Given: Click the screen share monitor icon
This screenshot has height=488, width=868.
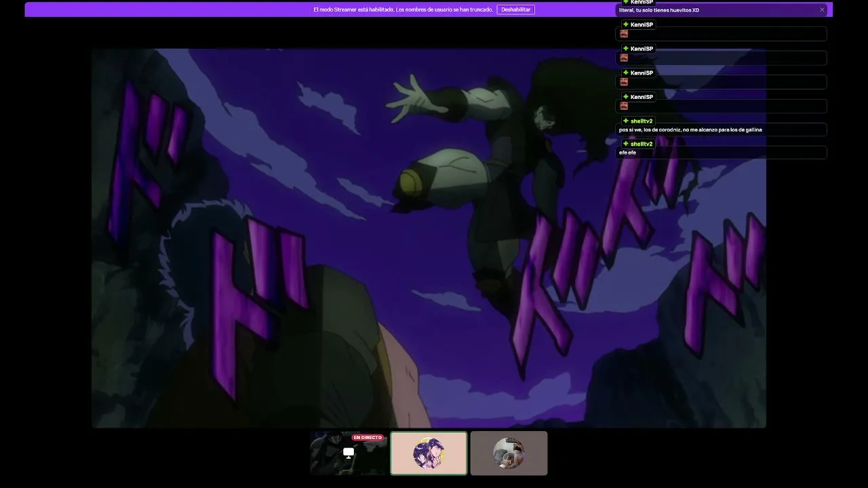Looking at the screenshot, I should [349, 453].
